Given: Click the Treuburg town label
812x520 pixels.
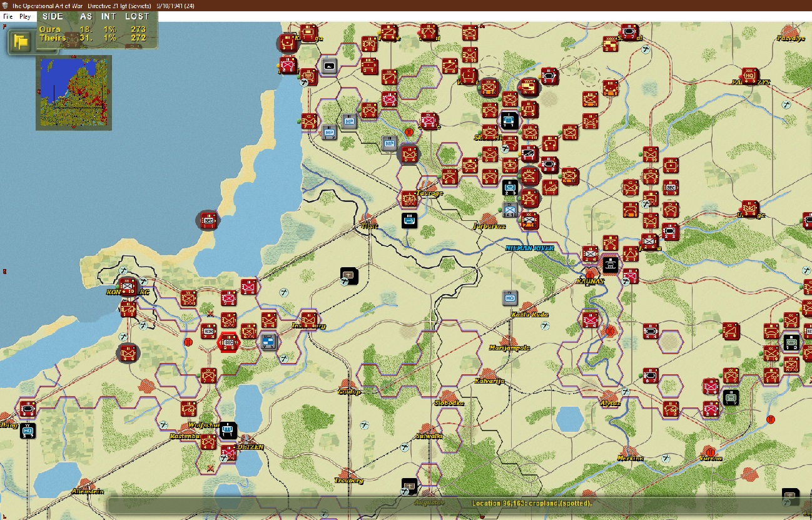Looking at the screenshot, I should [x=349, y=481].
